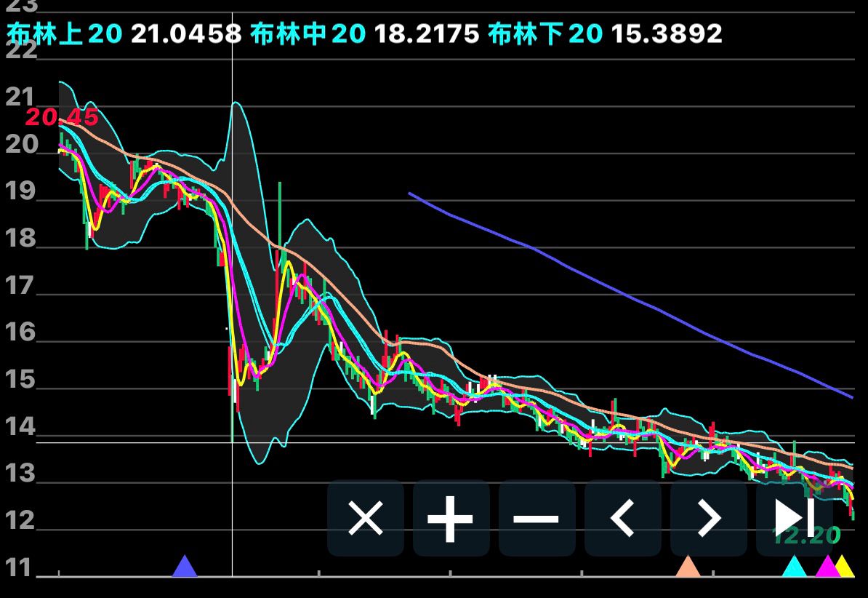Select the long blue moving average line
868x598 pixels.
pos(618,290)
